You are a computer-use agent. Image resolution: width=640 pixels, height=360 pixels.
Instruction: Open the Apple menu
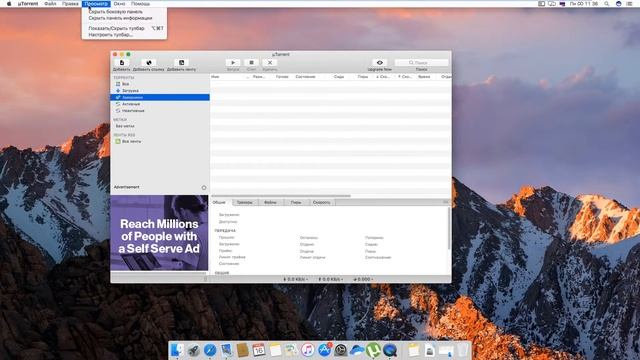(x=9, y=4)
